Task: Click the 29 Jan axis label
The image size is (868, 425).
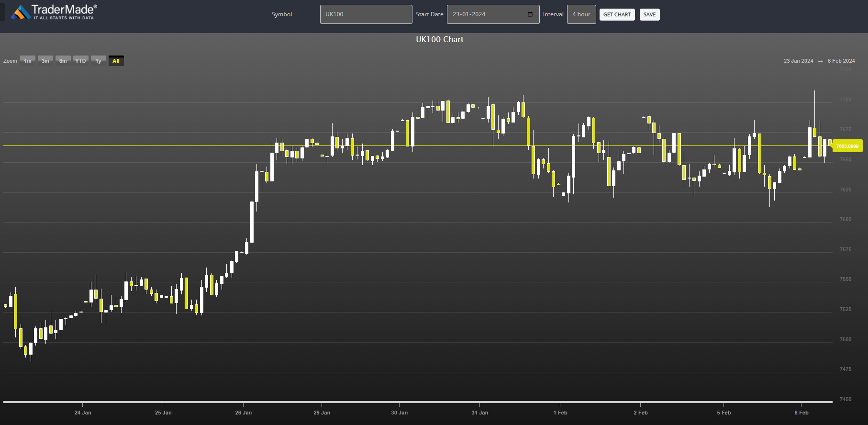Action: (x=322, y=413)
